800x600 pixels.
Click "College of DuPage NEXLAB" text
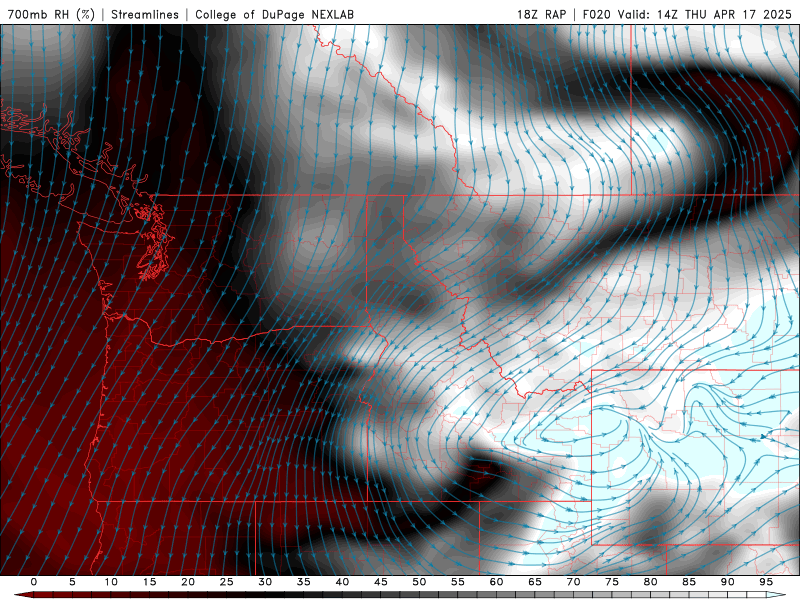point(274,14)
